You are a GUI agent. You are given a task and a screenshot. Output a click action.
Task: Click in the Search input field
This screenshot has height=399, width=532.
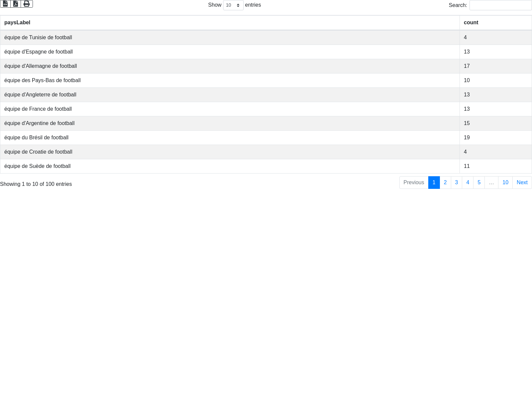coord(500,5)
